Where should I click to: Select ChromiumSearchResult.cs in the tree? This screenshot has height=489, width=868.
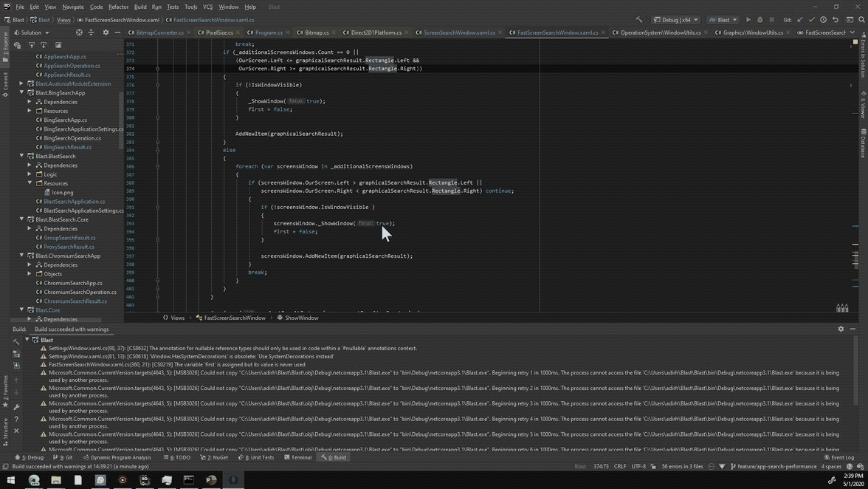point(75,301)
